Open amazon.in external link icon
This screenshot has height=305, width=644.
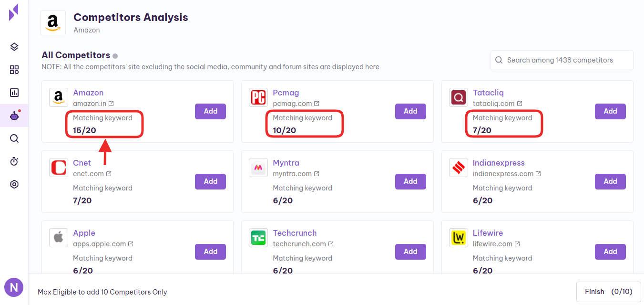click(x=111, y=104)
